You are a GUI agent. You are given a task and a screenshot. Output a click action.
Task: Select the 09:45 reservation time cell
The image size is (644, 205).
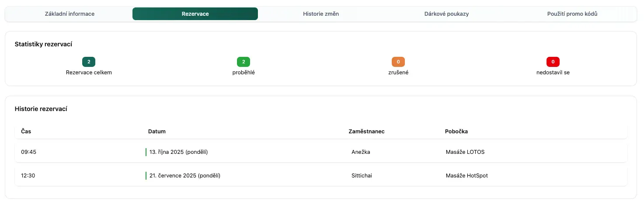pyautogui.click(x=28, y=152)
